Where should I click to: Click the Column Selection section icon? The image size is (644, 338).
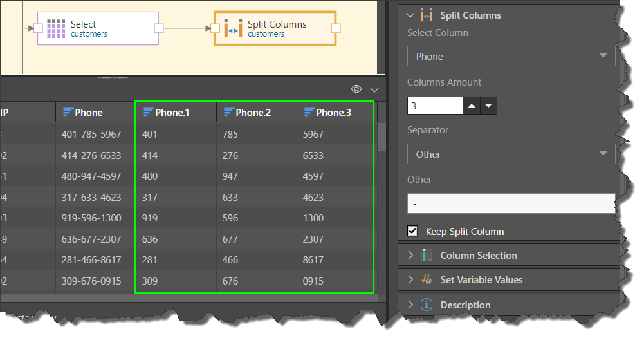coord(426,256)
